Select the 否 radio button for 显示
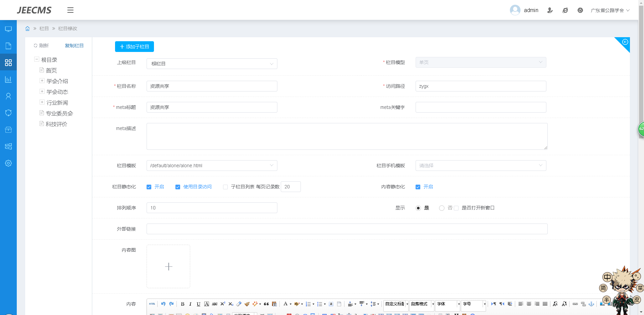Screen dimensions: 644x315 (442, 208)
